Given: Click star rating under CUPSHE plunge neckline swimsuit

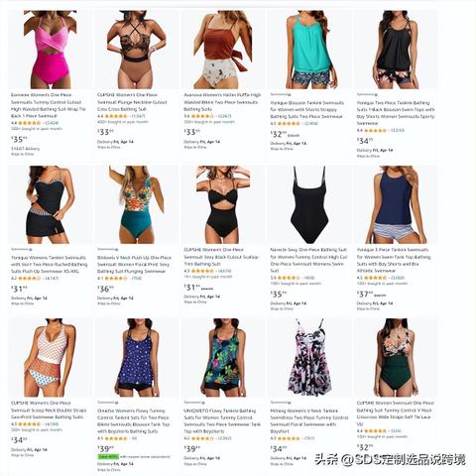Looking at the screenshot, I should [x=116, y=116].
